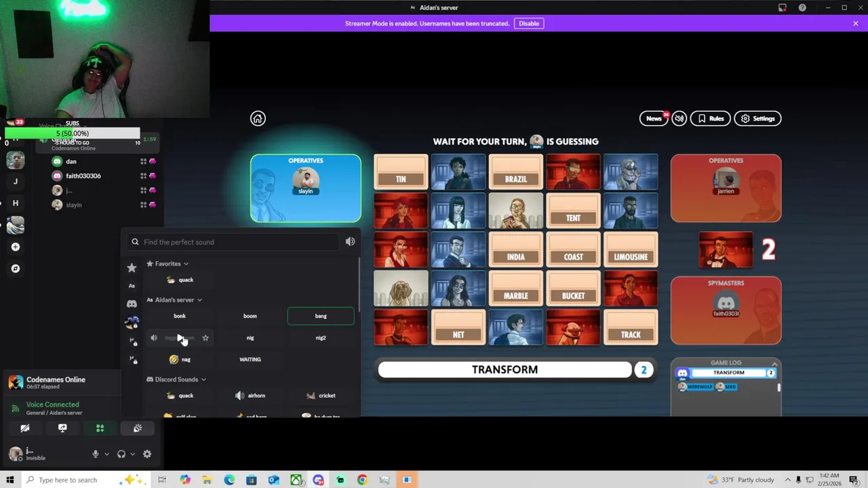Click the red Spymasters panel
Screen dimensions: 868x488
coord(726,310)
